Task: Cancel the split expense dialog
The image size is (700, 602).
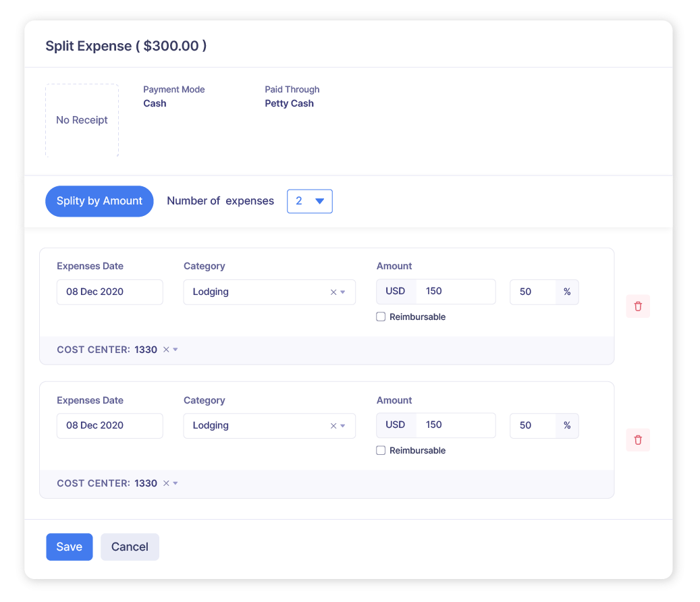Action: tap(130, 547)
